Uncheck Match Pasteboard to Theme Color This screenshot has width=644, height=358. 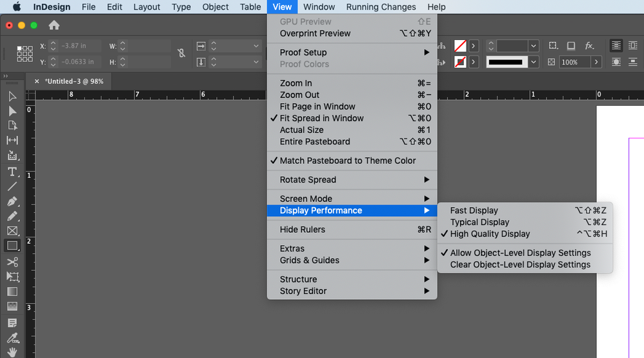point(347,161)
